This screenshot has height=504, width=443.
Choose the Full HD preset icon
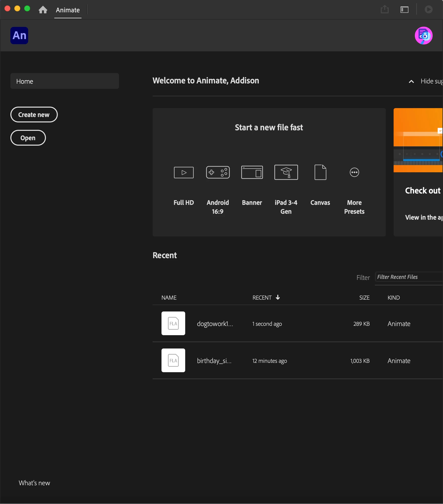[x=184, y=172]
